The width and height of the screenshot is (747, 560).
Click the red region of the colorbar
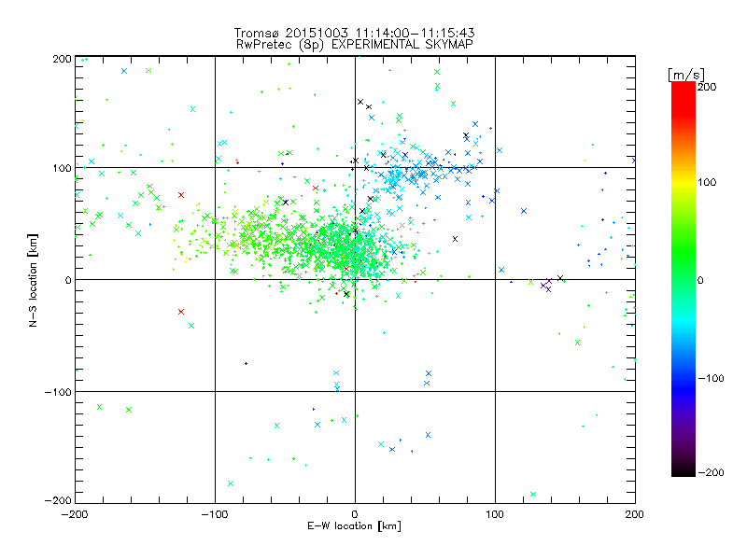(684, 98)
